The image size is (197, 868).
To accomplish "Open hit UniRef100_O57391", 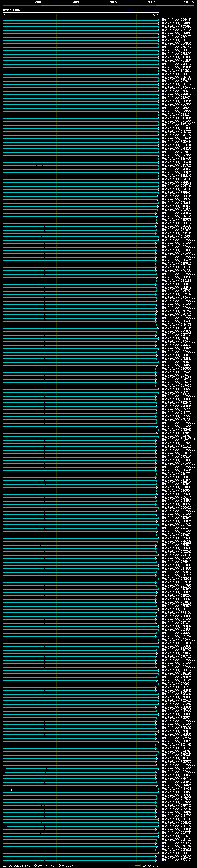I will [x=177, y=586].
